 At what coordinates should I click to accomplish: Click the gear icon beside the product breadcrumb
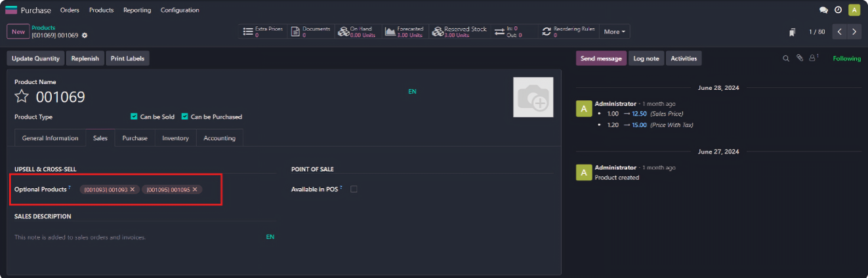[85, 35]
